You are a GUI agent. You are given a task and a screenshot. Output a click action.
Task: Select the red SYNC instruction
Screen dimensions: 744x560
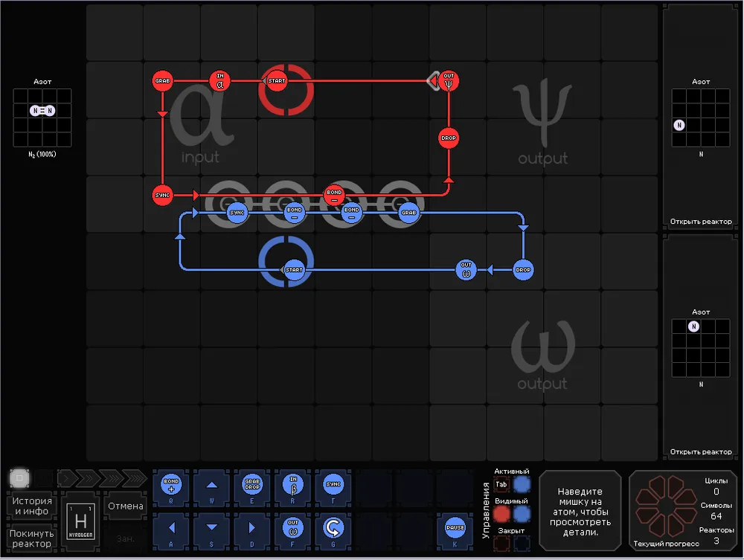click(x=162, y=196)
